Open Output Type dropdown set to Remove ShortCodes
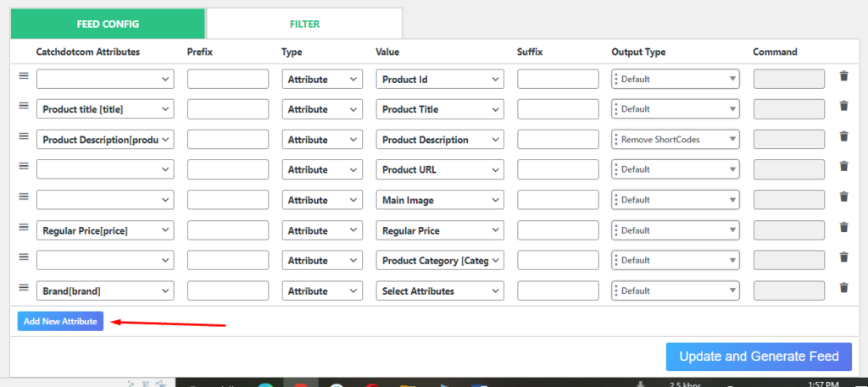The width and height of the screenshot is (868, 387). [676, 140]
